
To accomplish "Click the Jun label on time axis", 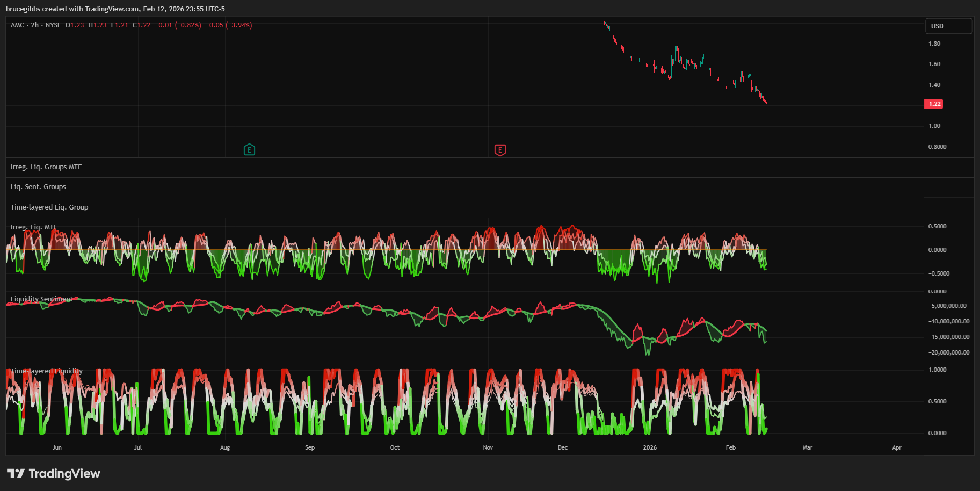I will (x=57, y=447).
